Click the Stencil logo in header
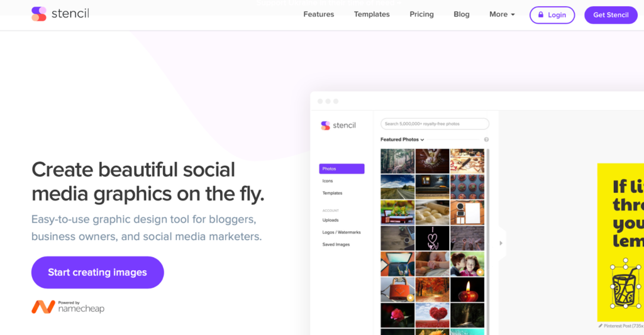644x335 pixels. point(60,14)
